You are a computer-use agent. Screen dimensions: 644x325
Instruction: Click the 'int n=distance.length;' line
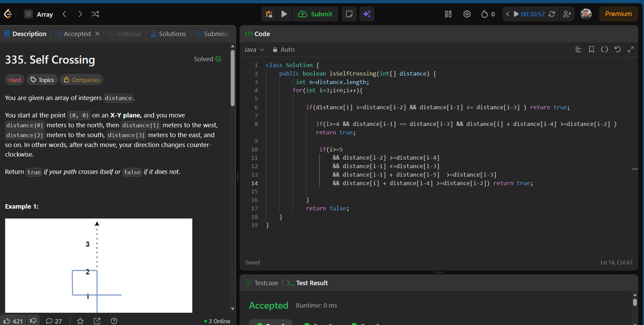pos(332,82)
